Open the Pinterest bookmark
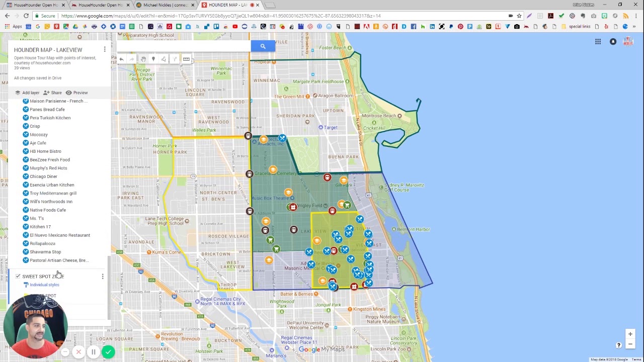Screen dimensions: 644x362 coord(460,27)
